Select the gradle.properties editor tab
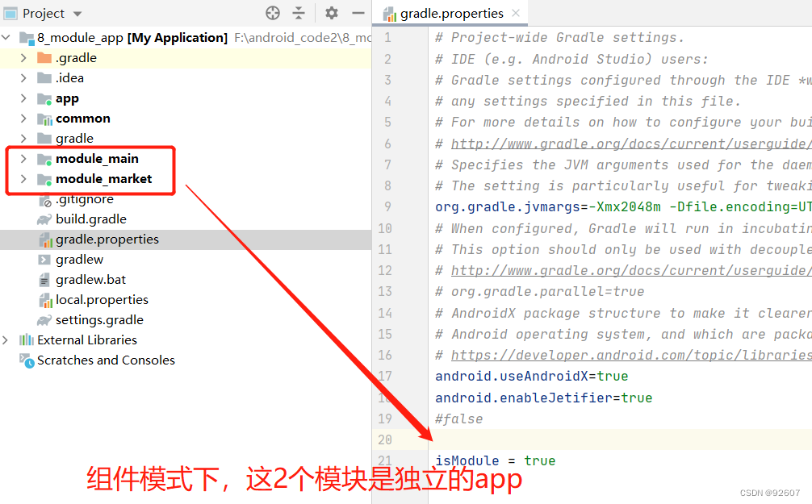The height and width of the screenshot is (504, 812). pos(451,14)
